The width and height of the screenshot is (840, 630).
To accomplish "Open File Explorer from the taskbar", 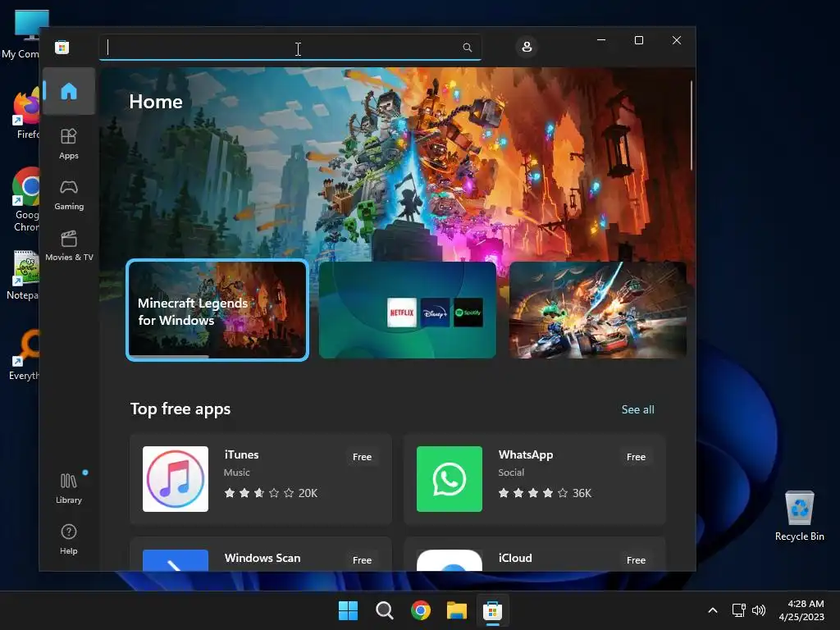I will (x=457, y=610).
